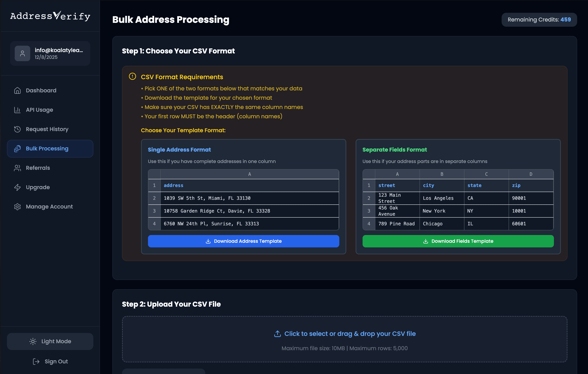This screenshot has width=588, height=374.
Task: Toggle Light Mode
Action: (50, 341)
